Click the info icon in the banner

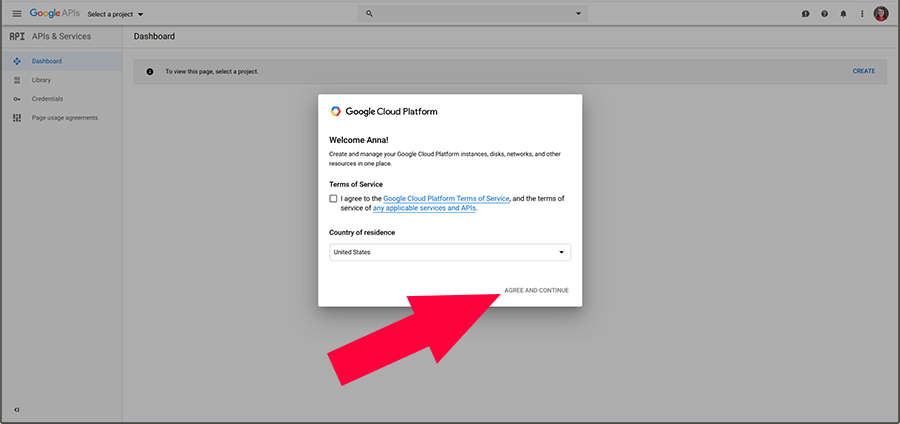click(150, 72)
